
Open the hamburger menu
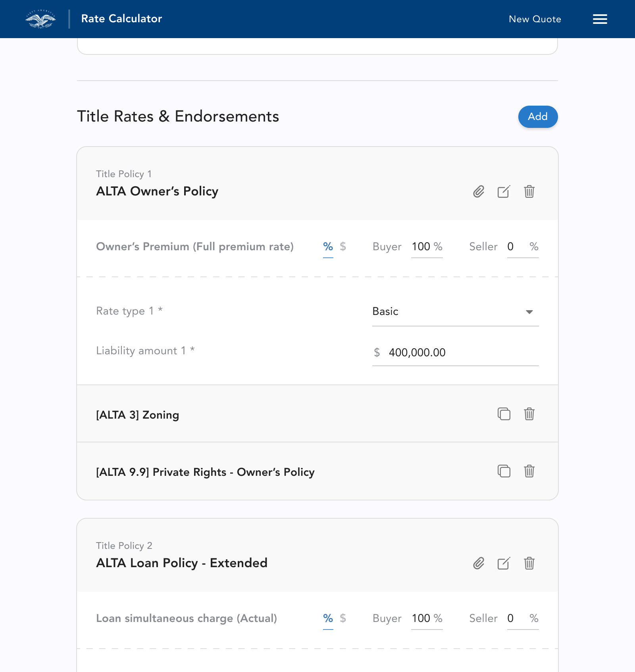[600, 19]
